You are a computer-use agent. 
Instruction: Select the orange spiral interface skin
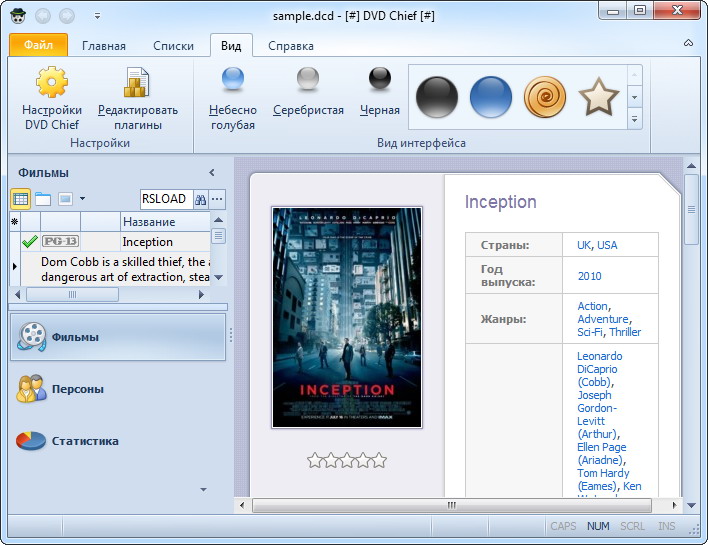pyautogui.click(x=544, y=97)
